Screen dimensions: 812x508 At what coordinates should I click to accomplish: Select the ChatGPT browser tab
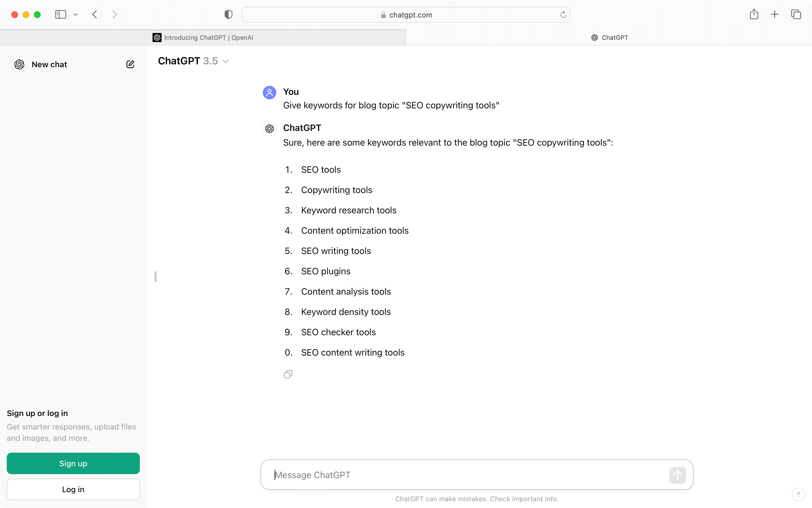[x=609, y=38]
